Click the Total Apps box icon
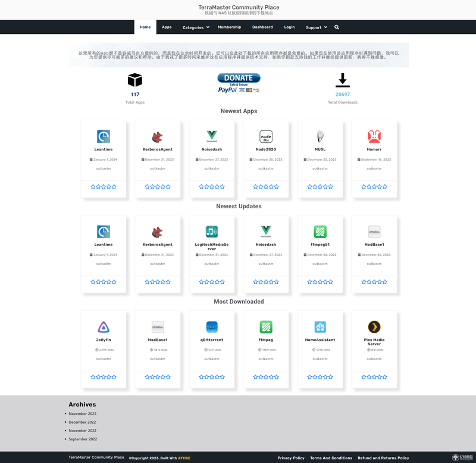This screenshot has height=463, width=476. click(x=135, y=80)
